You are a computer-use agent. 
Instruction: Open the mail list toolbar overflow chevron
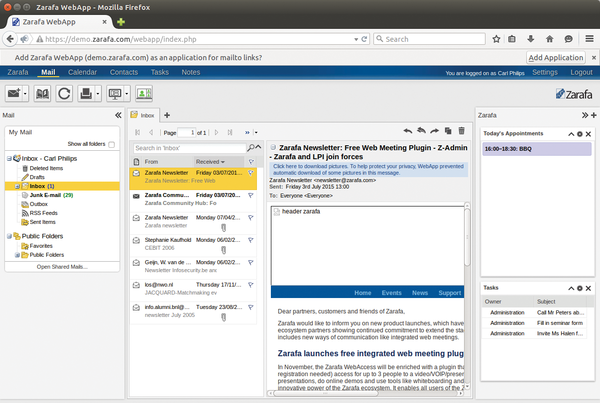(x=247, y=132)
